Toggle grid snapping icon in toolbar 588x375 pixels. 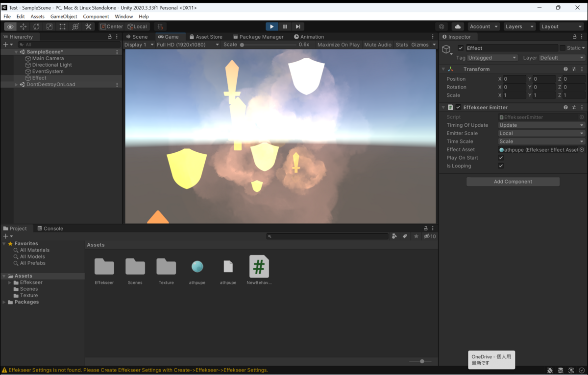(160, 26)
